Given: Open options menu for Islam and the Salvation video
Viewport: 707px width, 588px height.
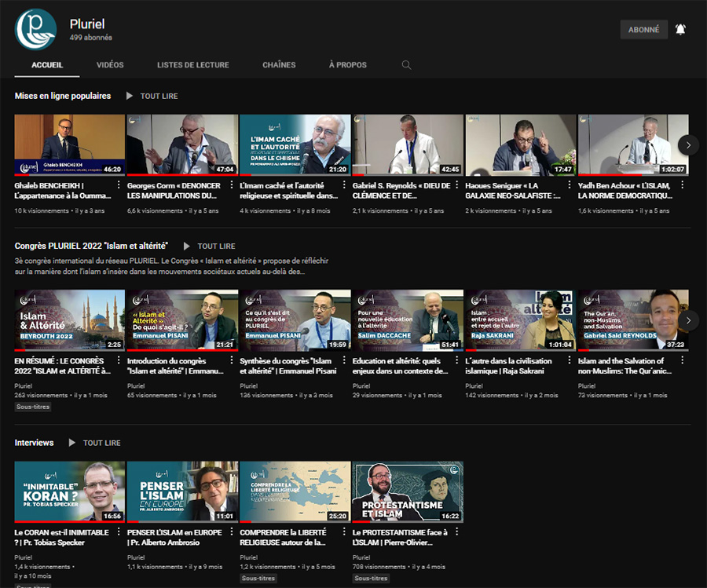Looking at the screenshot, I should [x=682, y=360].
